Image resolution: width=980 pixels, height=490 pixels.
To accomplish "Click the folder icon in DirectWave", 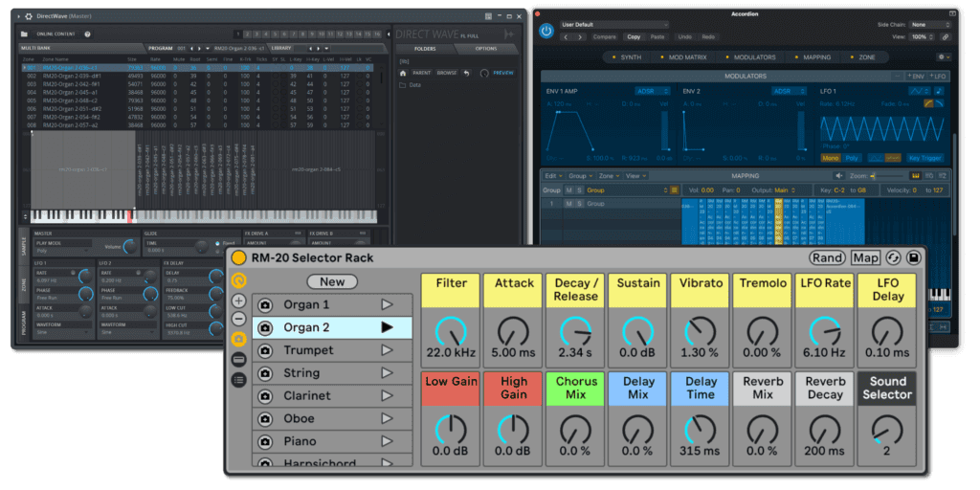I will (x=24, y=33).
